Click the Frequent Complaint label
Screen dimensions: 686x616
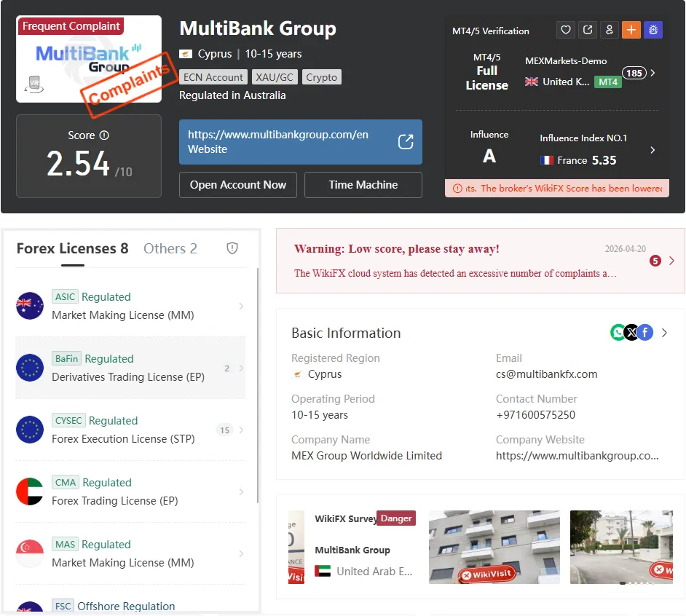coord(71,25)
